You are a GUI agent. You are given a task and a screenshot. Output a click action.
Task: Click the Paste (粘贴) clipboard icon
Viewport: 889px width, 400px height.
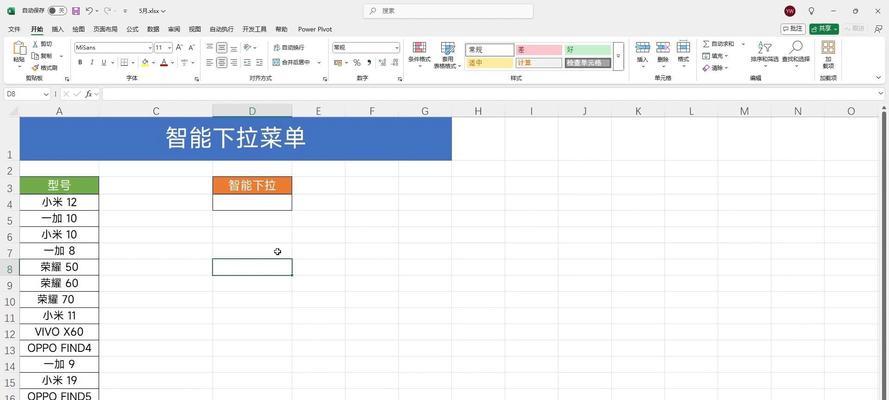click(19, 49)
